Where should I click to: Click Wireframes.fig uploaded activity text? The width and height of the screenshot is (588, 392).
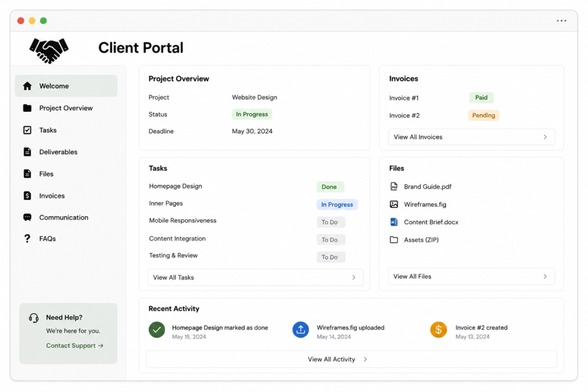pos(350,328)
